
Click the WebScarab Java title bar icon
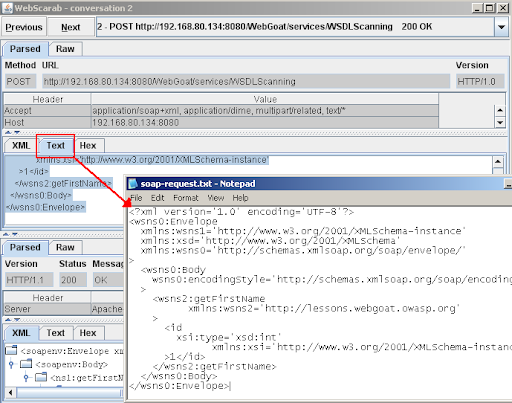pos(8,8)
